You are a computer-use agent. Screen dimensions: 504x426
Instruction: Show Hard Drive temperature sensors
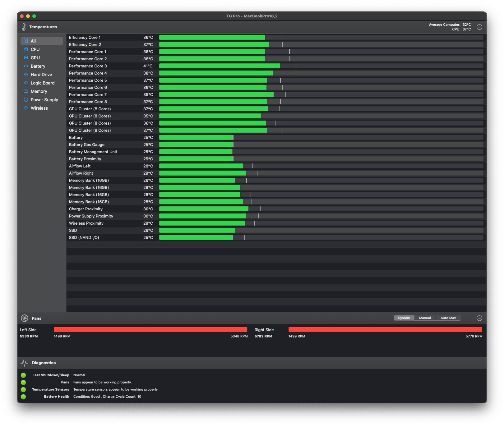point(41,75)
